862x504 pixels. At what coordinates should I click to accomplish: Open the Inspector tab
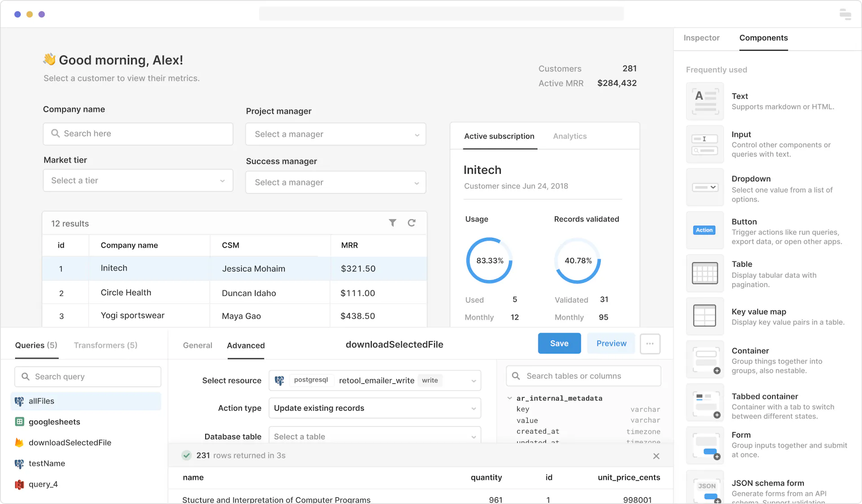701,38
